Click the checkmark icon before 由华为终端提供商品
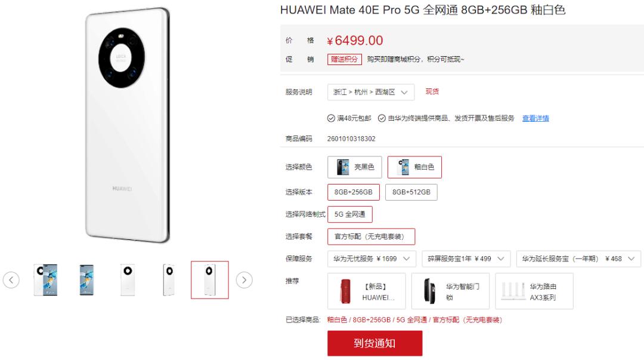 tap(382, 118)
